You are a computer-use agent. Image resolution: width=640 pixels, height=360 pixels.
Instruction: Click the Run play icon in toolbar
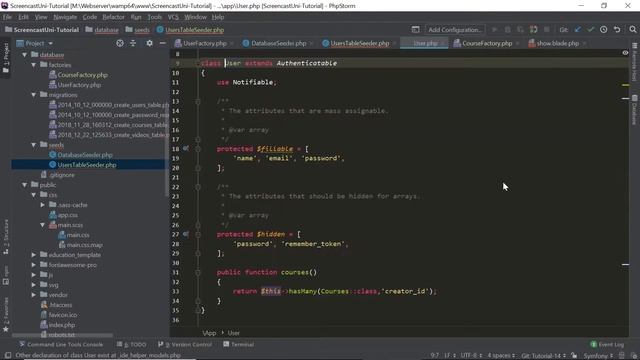pos(495,29)
